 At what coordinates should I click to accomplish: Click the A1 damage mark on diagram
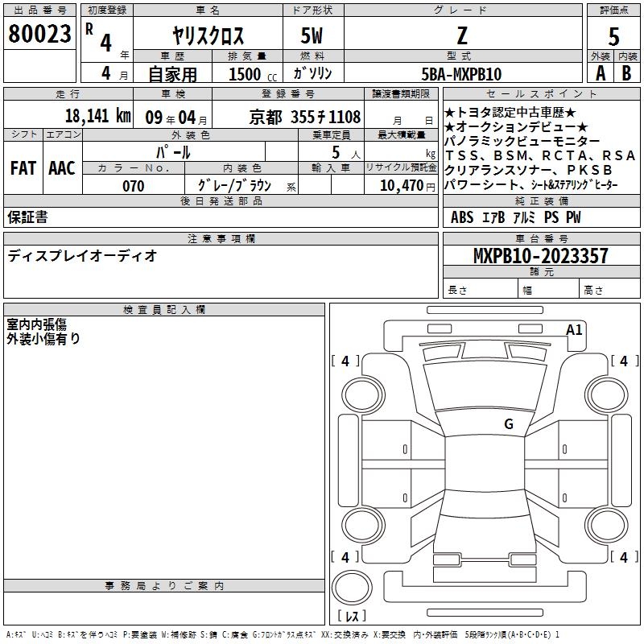574,330
